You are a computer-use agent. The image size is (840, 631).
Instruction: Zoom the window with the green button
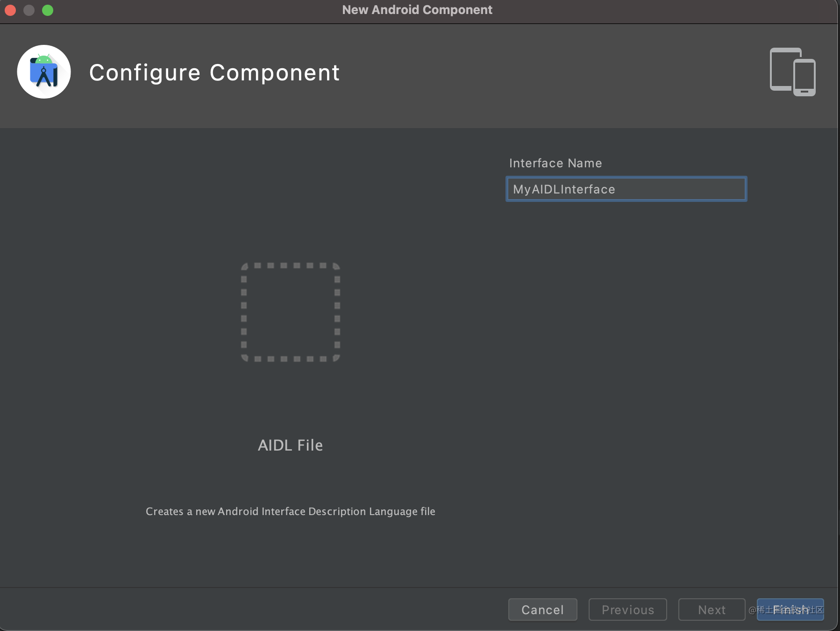(48, 10)
